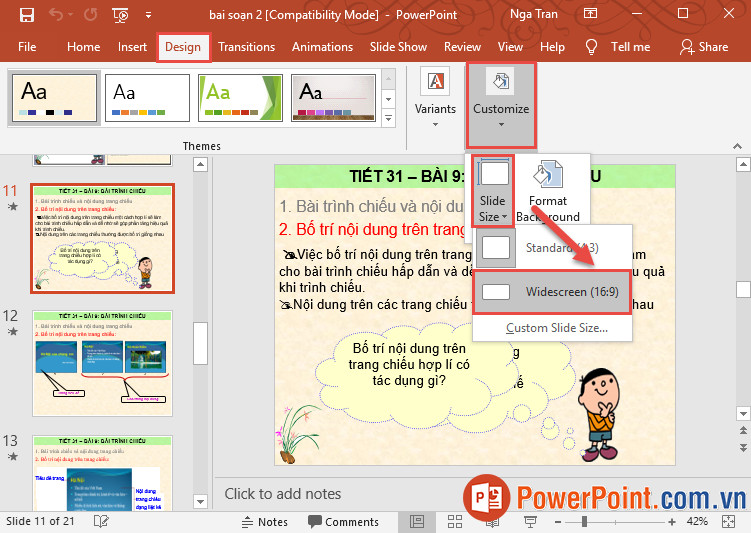Screen dimensions: 751x533
Task: Open the Slide Size dropdown
Action: tap(492, 191)
